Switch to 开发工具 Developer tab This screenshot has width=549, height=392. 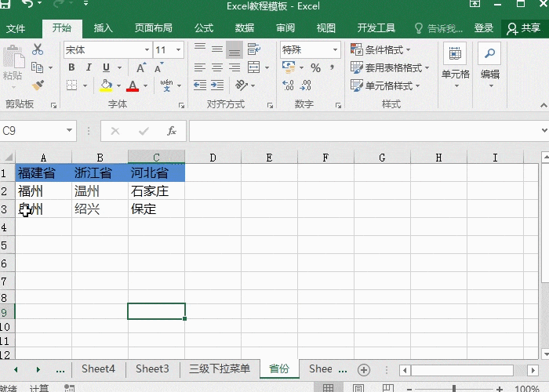pyautogui.click(x=376, y=28)
